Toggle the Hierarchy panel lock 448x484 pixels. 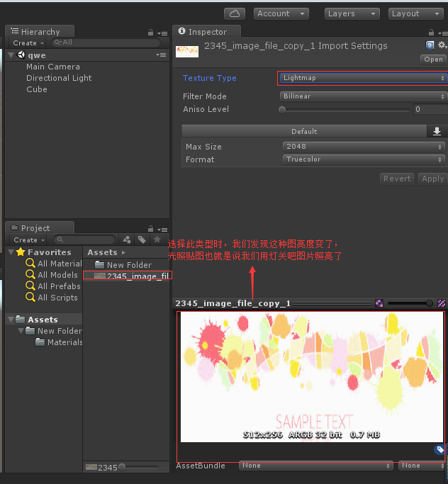tap(150, 33)
